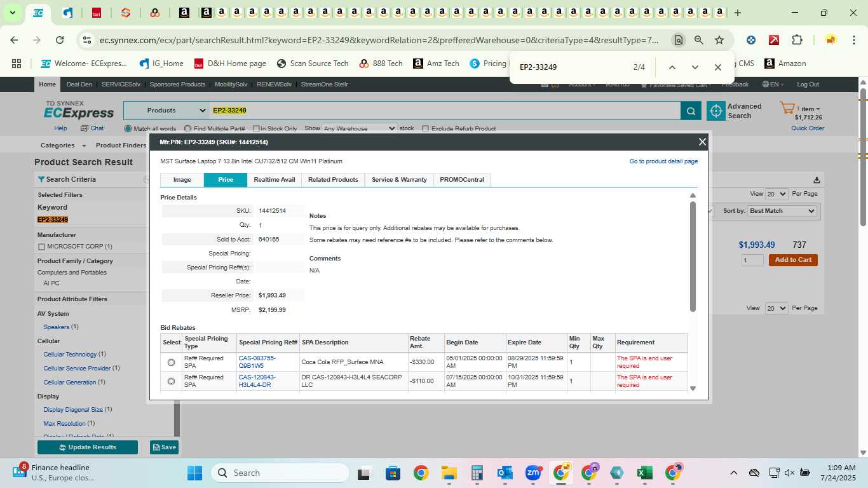Open the Any Warehouse dropdown
The image size is (868, 488).
[360, 128]
